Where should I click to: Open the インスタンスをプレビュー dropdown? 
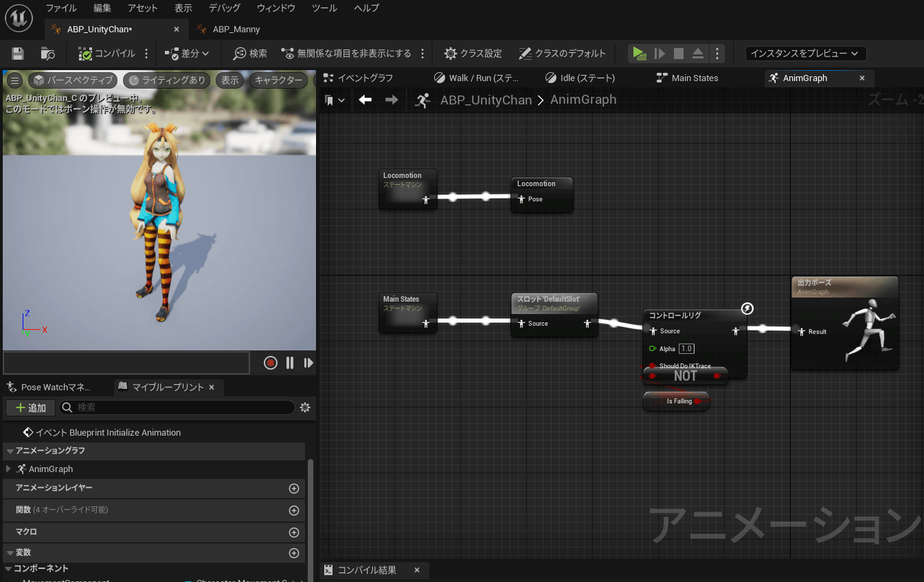pyautogui.click(x=805, y=54)
